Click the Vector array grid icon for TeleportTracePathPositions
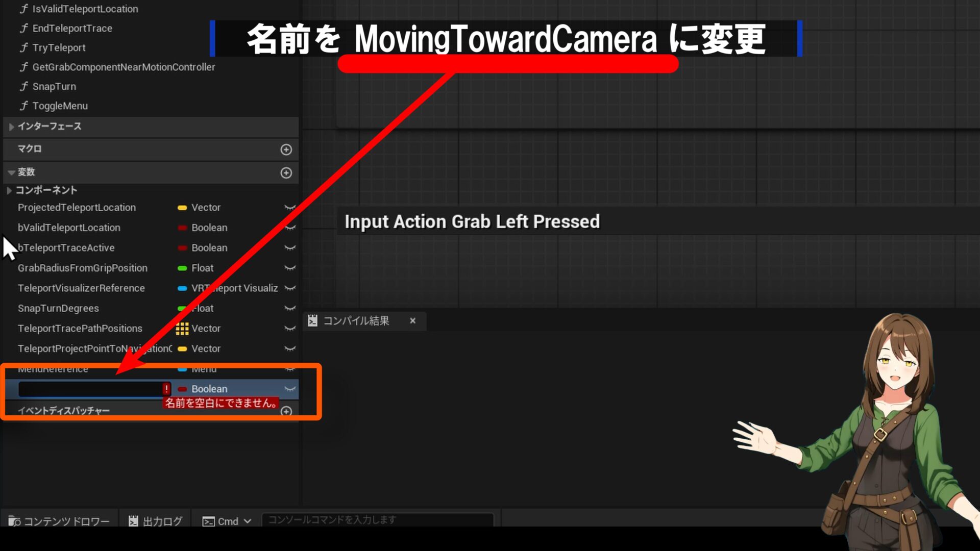 182,329
